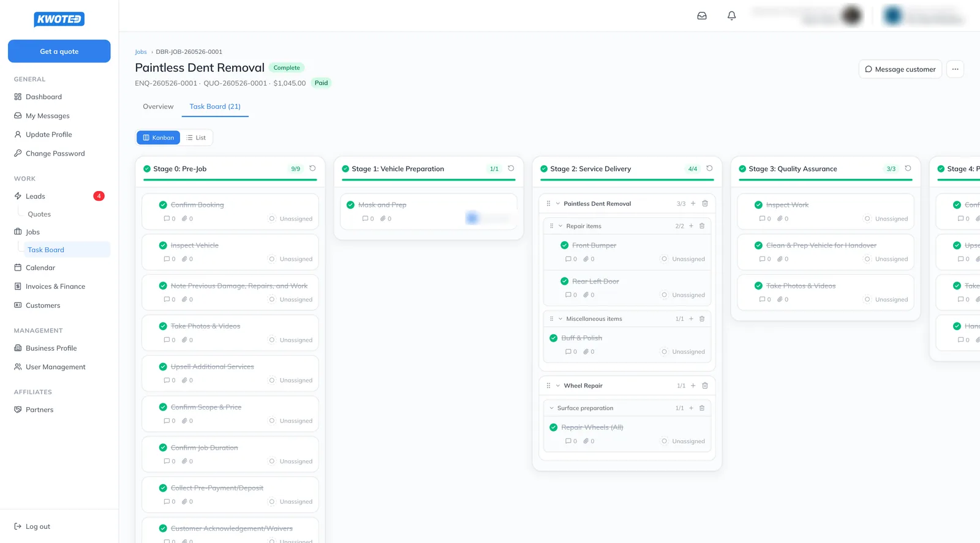This screenshot has width=980, height=543.
Task: Uncheck the Mask and Prep task
Action: 350,205
